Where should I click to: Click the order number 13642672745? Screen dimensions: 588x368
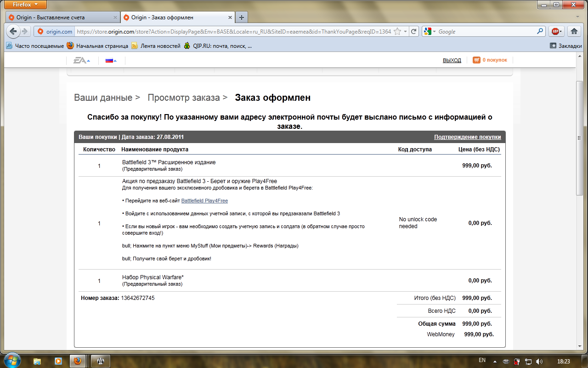tap(138, 298)
